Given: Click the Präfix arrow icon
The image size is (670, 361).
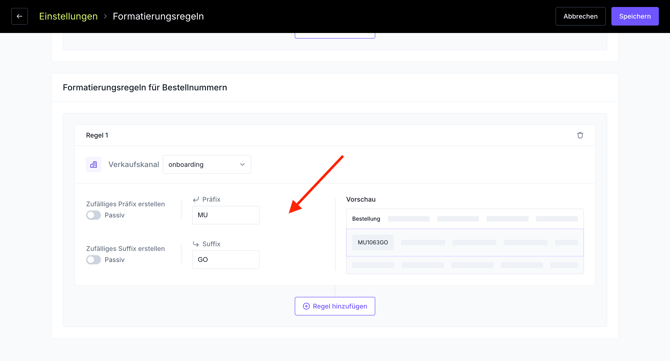Looking at the screenshot, I should tap(196, 200).
